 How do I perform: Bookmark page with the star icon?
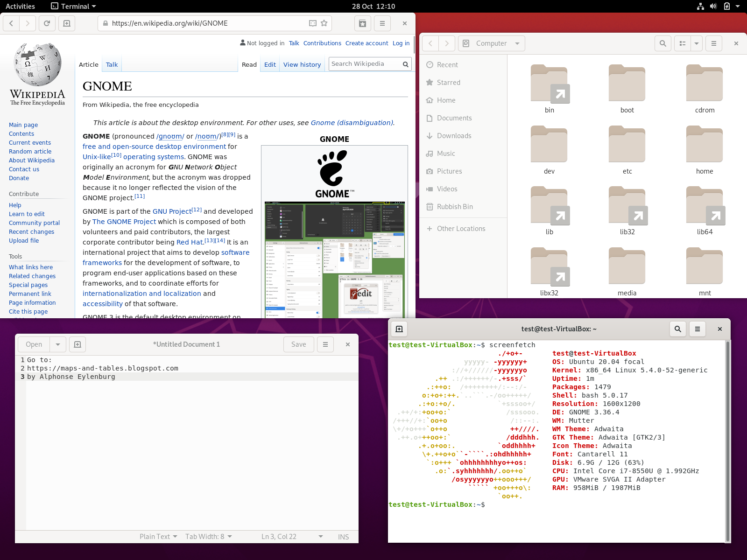[x=324, y=23]
